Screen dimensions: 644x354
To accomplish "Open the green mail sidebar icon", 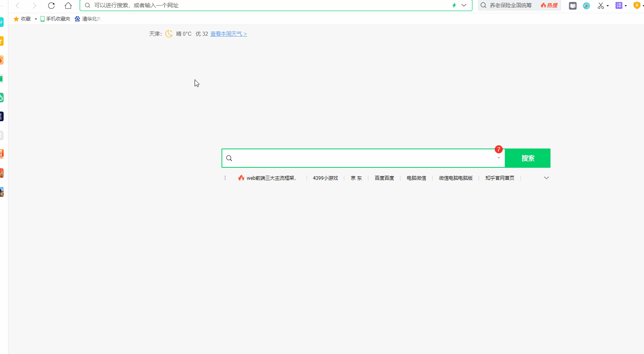I will 2,79.
